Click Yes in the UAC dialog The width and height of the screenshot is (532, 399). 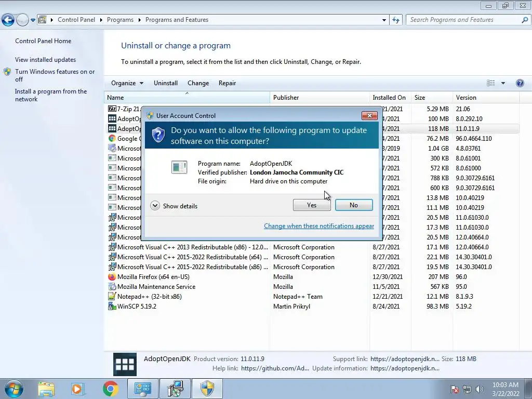click(312, 205)
